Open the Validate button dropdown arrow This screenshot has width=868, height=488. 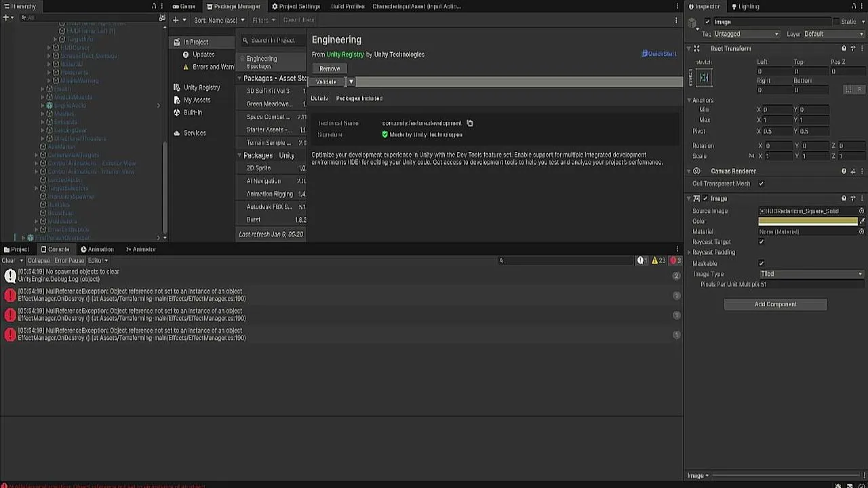pyautogui.click(x=351, y=81)
